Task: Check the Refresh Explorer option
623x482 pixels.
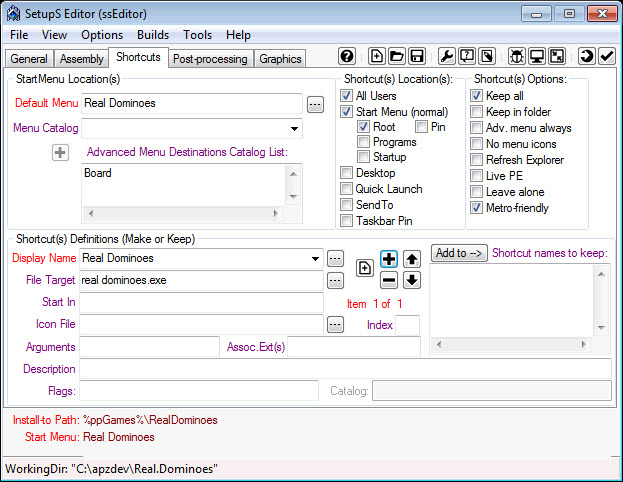Action: point(476,160)
